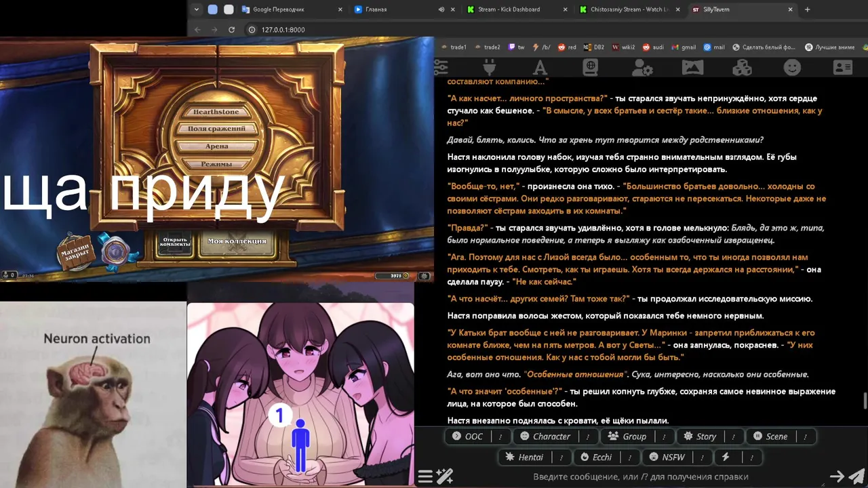Click the Group quick reply button
Image resolution: width=868 pixels, height=488 pixels.
click(628, 436)
